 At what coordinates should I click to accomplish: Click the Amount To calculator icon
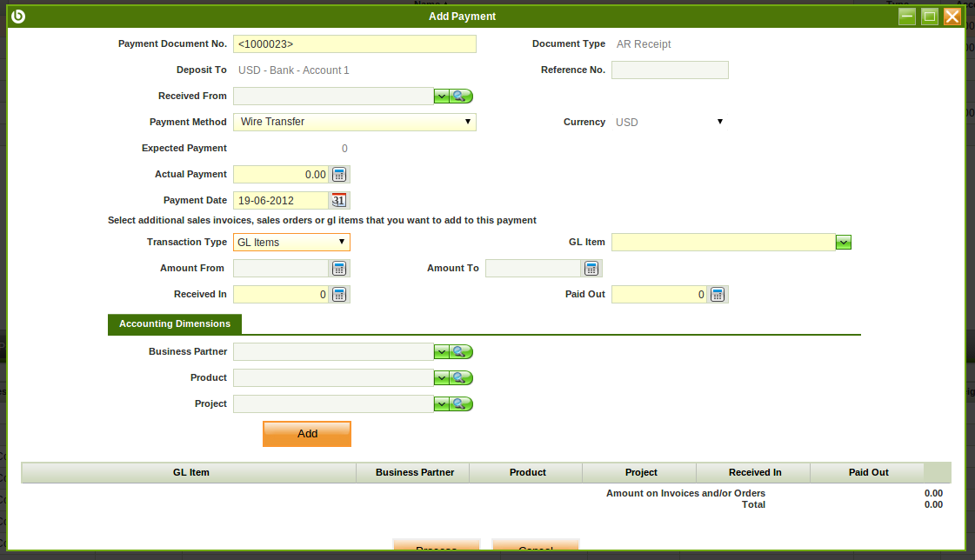pyautogui.click(x=591, y=269)
